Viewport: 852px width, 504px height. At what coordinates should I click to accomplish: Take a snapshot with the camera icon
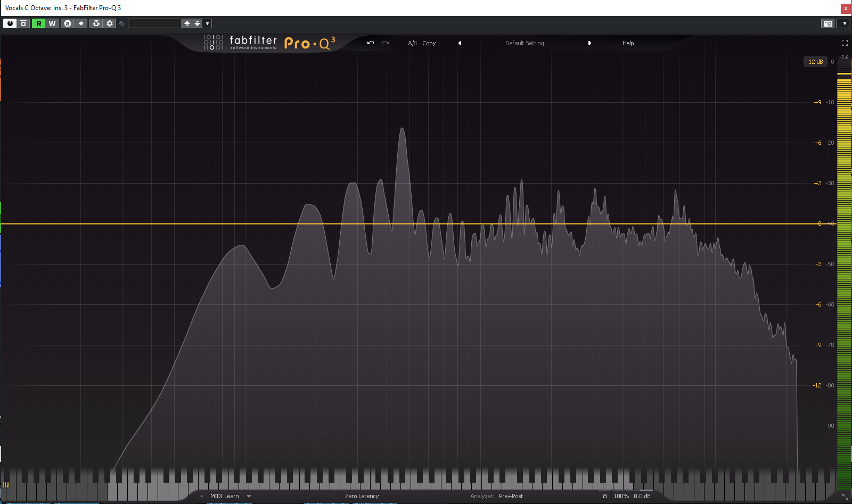[x=828, y=23]
